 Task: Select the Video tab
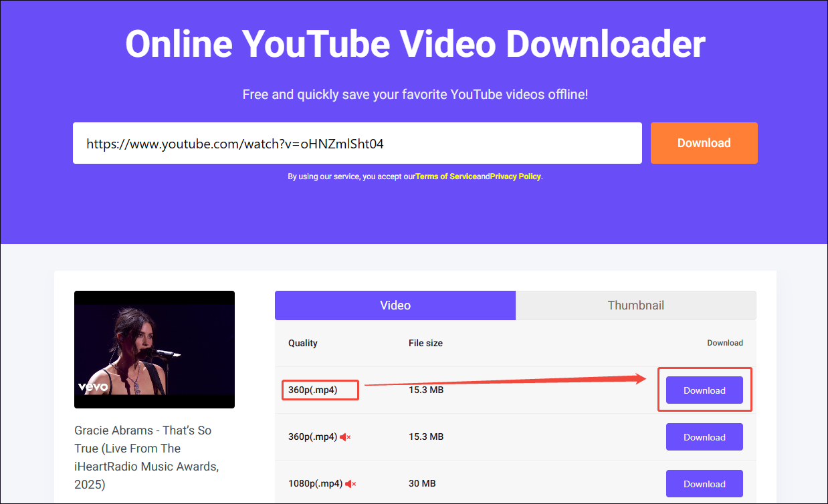(395, 305)
